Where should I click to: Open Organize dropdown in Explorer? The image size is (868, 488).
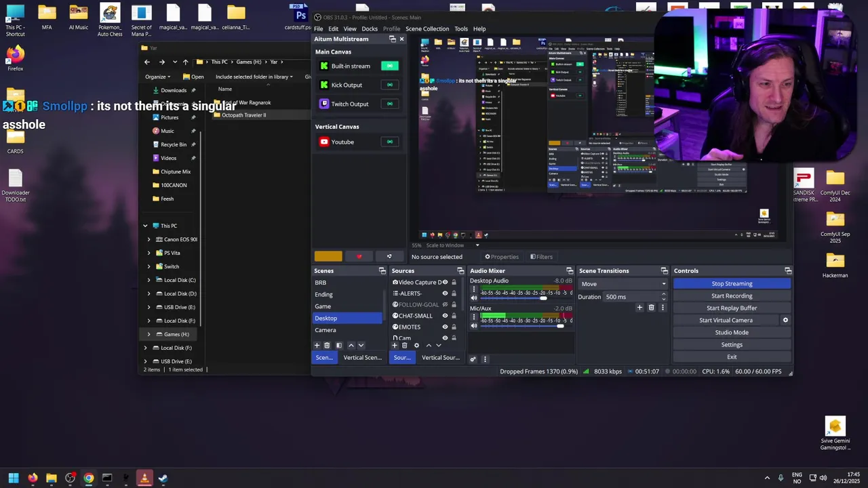pyautogui.click(x=157, y=77)
